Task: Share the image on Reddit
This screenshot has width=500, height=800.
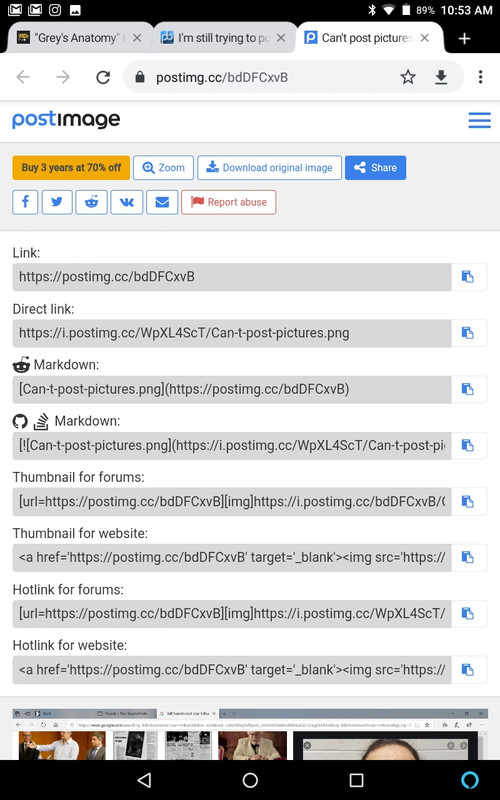Action: (92, 202)
